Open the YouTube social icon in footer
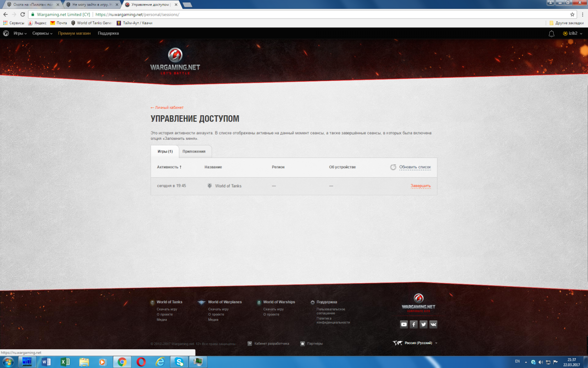This screenshot has width=588, height=368. tap(404, 324)
